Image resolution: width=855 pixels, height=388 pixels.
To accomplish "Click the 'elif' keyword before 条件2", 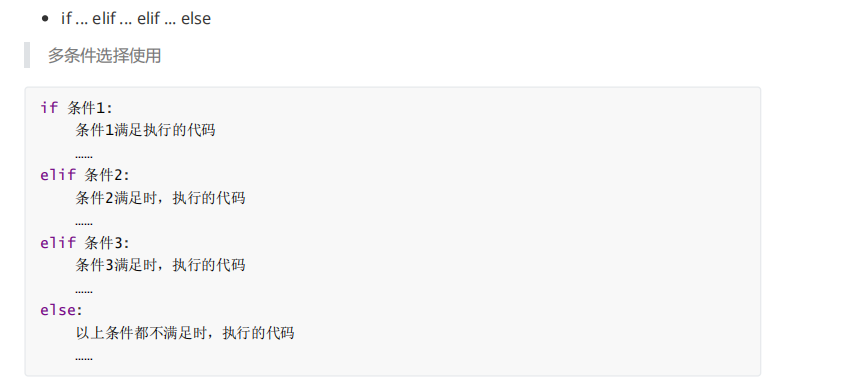I will click(58, 175).
